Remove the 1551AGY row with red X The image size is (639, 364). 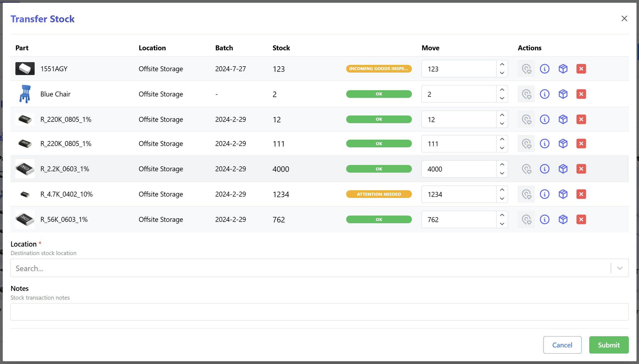581,69
